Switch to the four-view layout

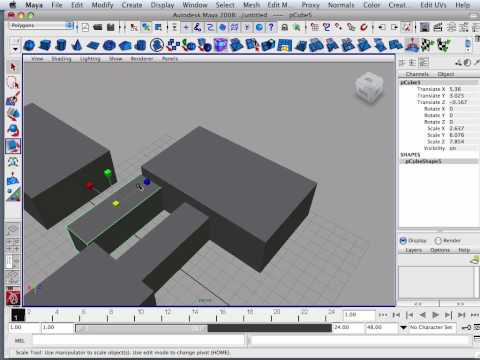point(13,245)
